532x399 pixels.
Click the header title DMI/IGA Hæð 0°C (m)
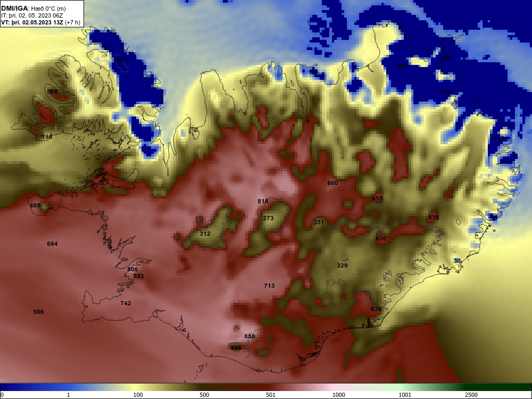(34, 9)
